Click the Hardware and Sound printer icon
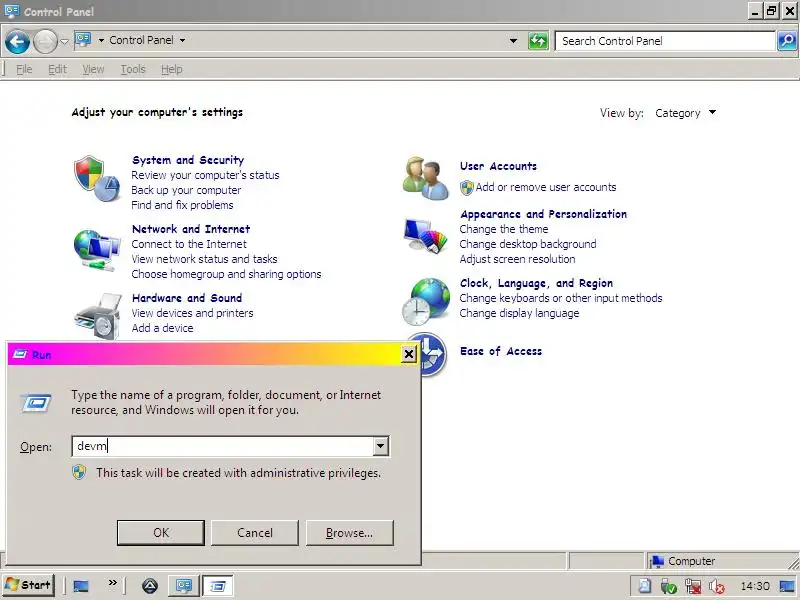 [x=98, y=316]
